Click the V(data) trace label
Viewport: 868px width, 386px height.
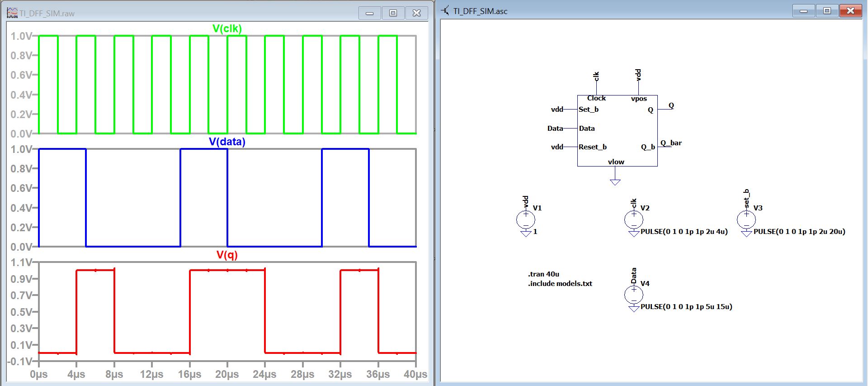click(227, 142)
